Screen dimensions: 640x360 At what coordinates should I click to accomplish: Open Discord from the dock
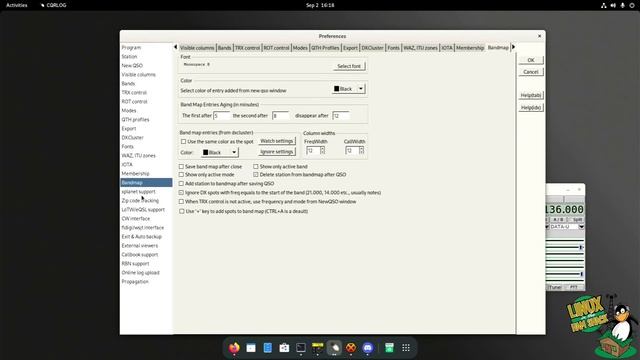(x=367, y=348)
